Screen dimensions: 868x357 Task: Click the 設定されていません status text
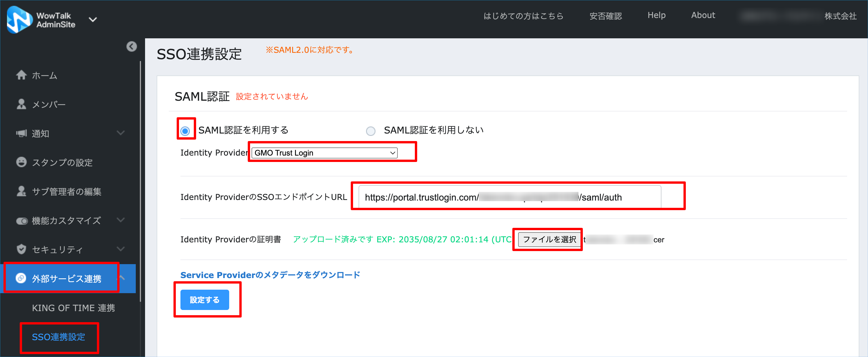point(272,96)
